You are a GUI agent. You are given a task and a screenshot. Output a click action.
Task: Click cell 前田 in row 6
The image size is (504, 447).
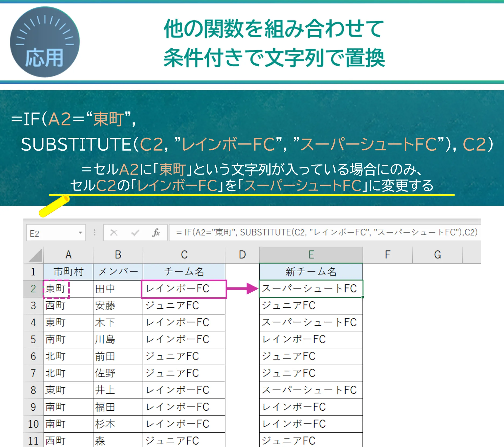pyautogui.click(x=118, y=357)
